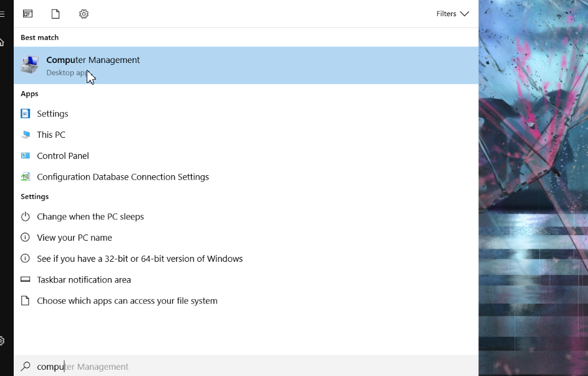The image size is (588, 376).
Task: Open Configuration Database Connection Settings
Action: (246, 176)
